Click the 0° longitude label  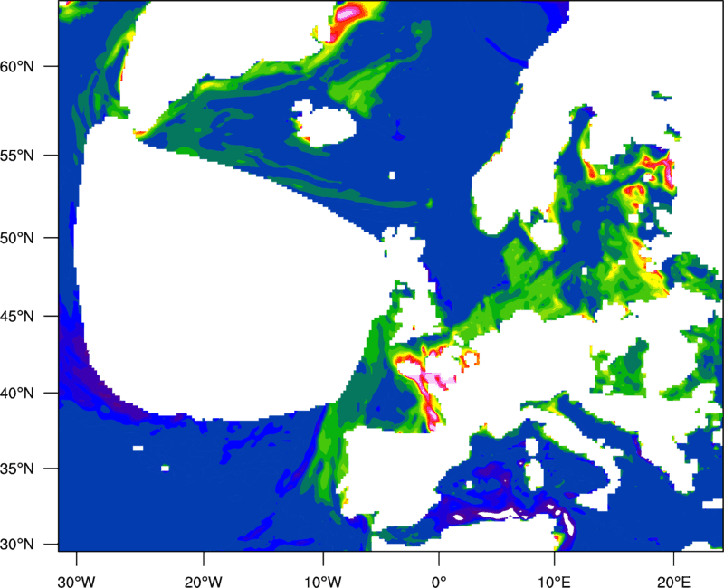[439, 582]
